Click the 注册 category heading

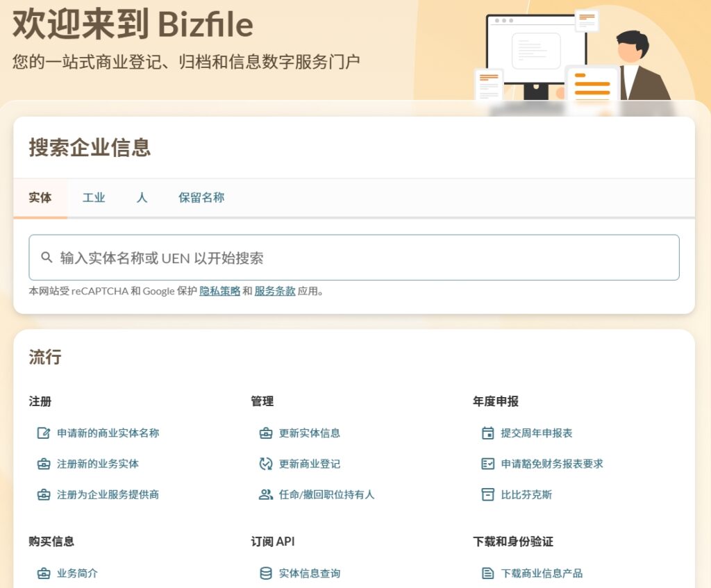click(x=40, y=401)
